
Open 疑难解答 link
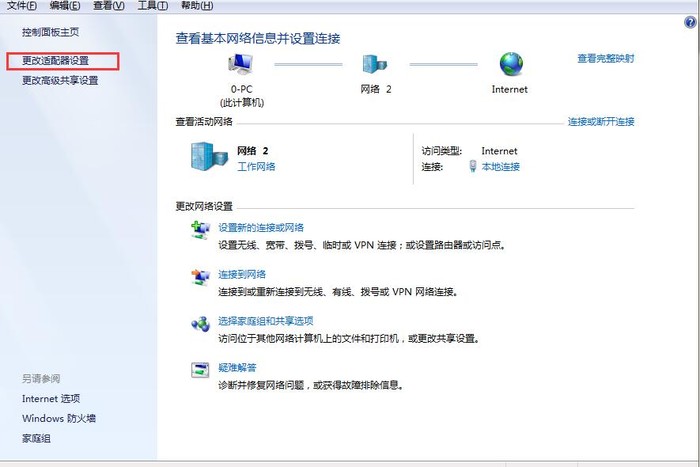point(237,368)
